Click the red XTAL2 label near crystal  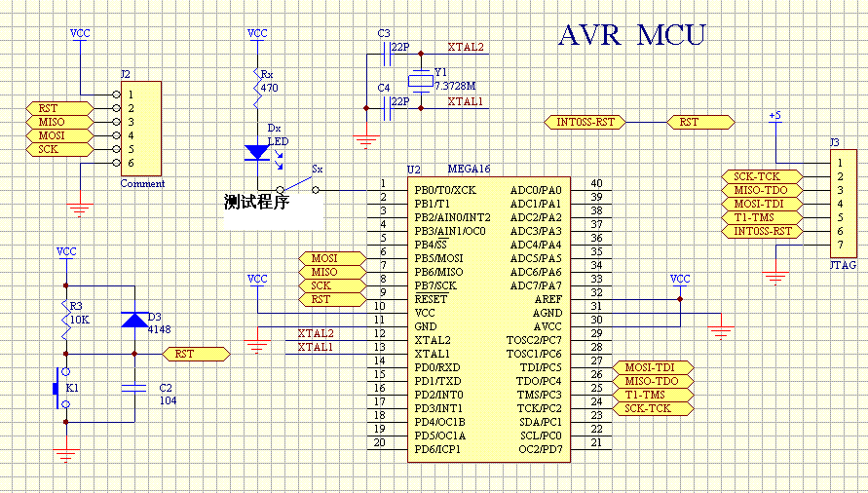465,47
